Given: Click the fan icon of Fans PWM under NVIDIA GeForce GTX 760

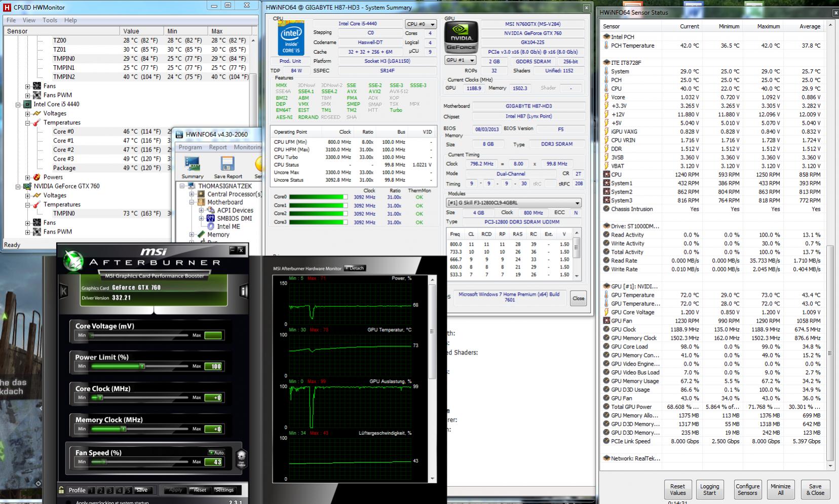Looking at the screenshot, I should tap(37, 232).
